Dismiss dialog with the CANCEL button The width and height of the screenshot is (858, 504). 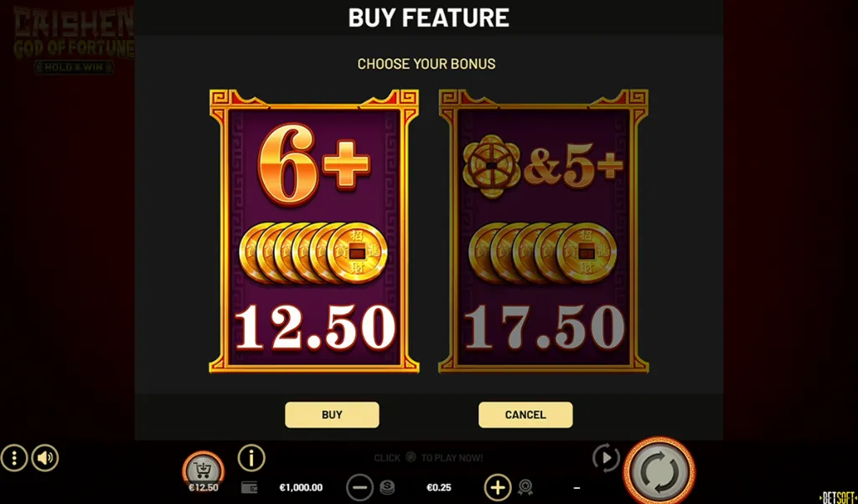tap(525, 415)
